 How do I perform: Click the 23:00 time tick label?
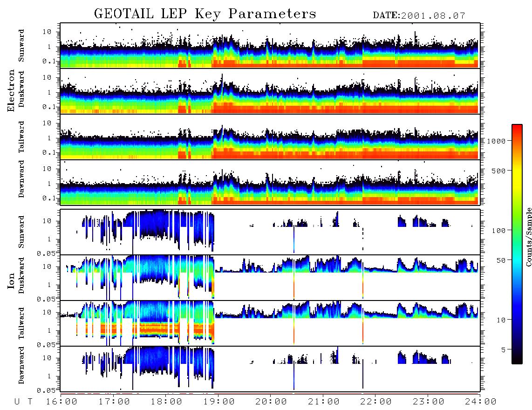429,402
